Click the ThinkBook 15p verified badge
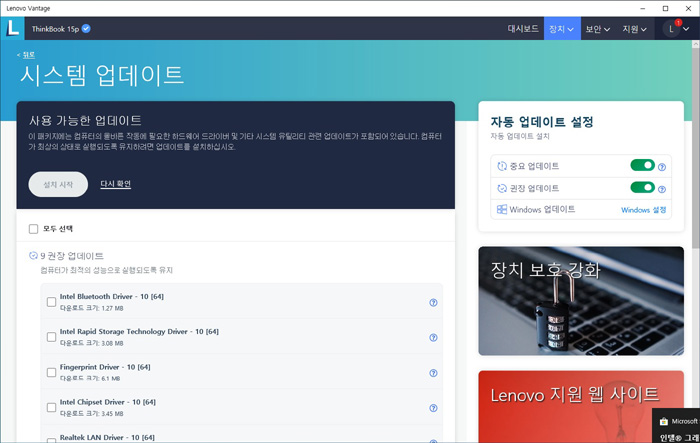This screenshot has height=443, width=700. coord(86,29)
